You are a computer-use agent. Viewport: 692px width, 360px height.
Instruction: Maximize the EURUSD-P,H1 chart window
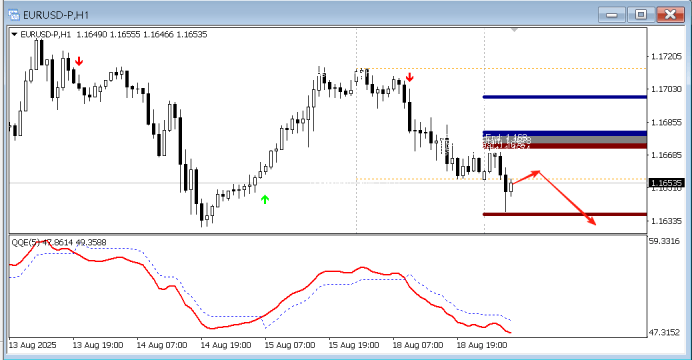tap(641, 15)
